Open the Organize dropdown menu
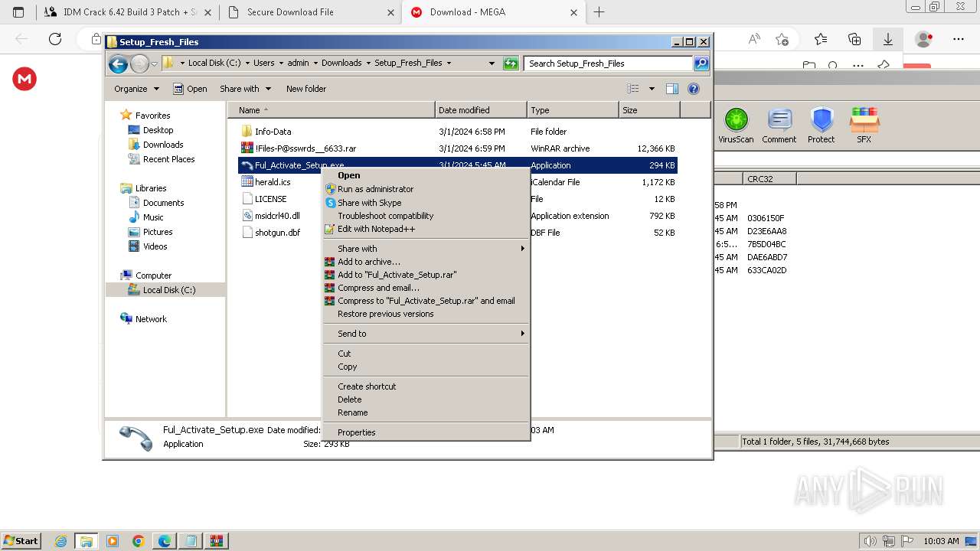This screenshot has width=980, height=551. click(136, 89)
